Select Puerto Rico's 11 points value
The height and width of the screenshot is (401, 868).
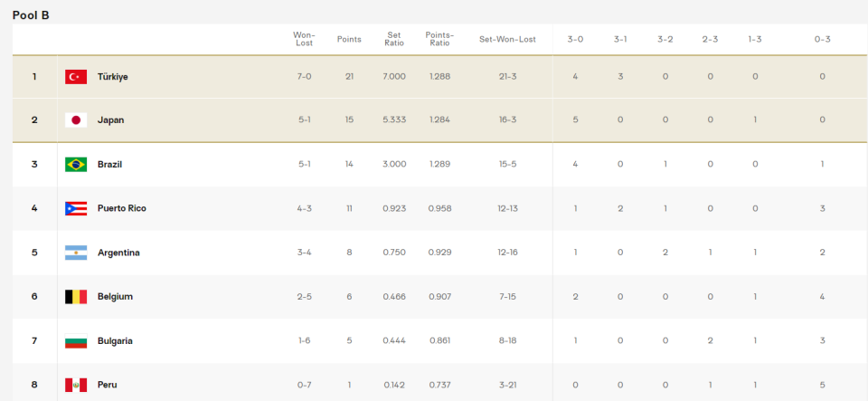[349, 208]
